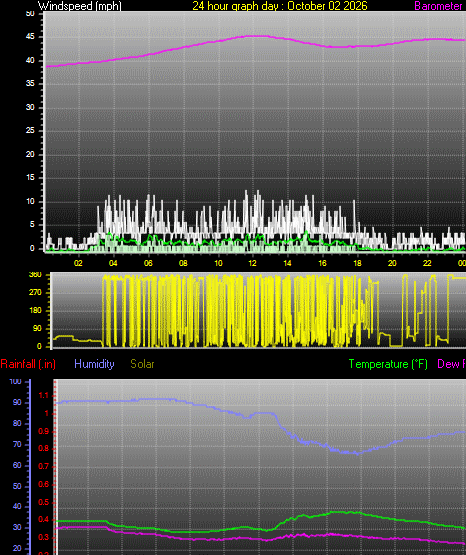Viewport: 466px width, 555px height.
Task: Click the Humidity legend label
Action: 94,364
